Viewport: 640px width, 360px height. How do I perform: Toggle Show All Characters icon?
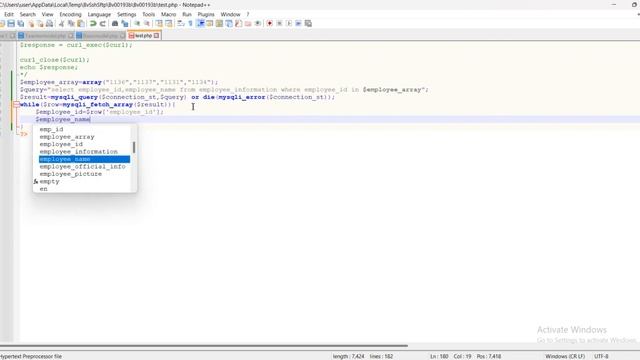[191, 24]
